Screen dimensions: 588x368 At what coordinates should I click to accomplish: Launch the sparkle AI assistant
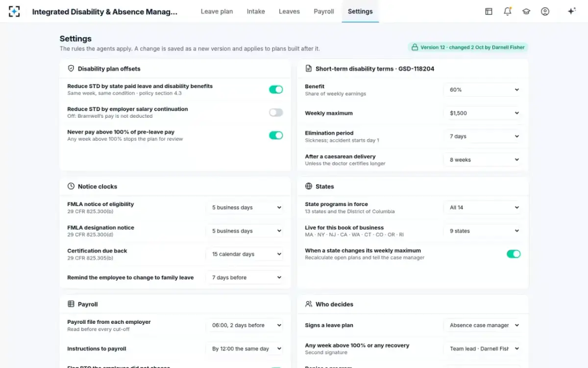[x=571, y=11]
